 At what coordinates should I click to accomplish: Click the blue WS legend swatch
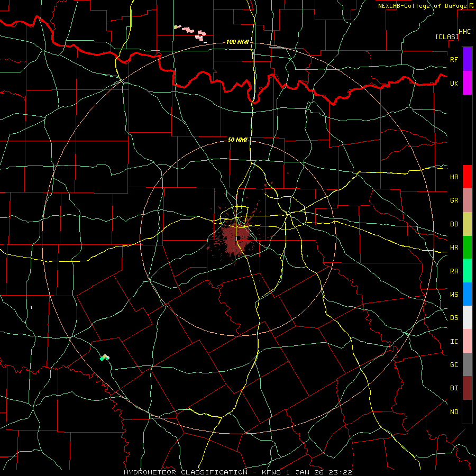coord(467,294)
